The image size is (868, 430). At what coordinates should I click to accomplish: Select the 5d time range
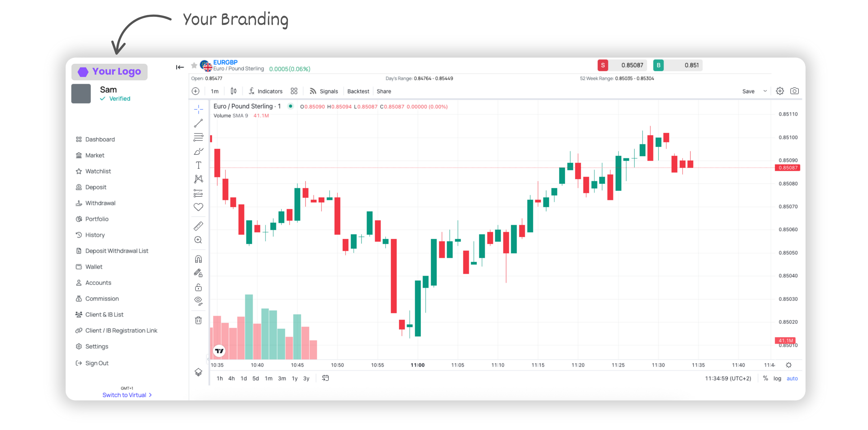[256, 378]
